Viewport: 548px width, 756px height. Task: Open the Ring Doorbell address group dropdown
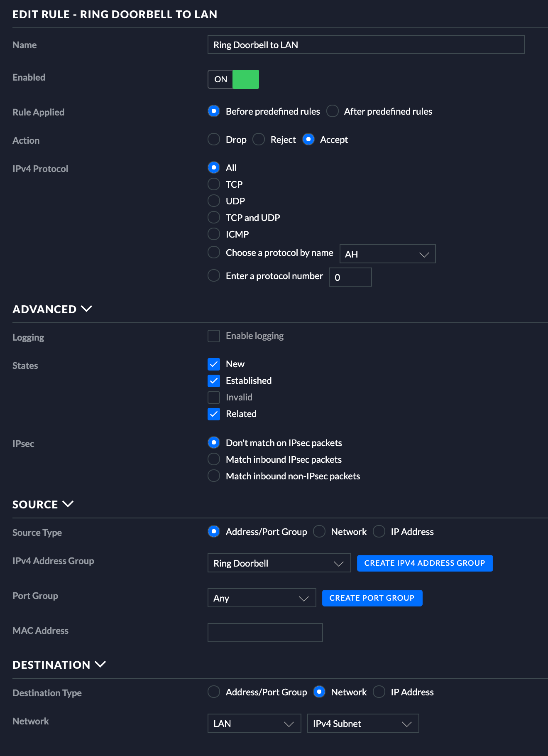pyautogui.click(x=279, y=563)
